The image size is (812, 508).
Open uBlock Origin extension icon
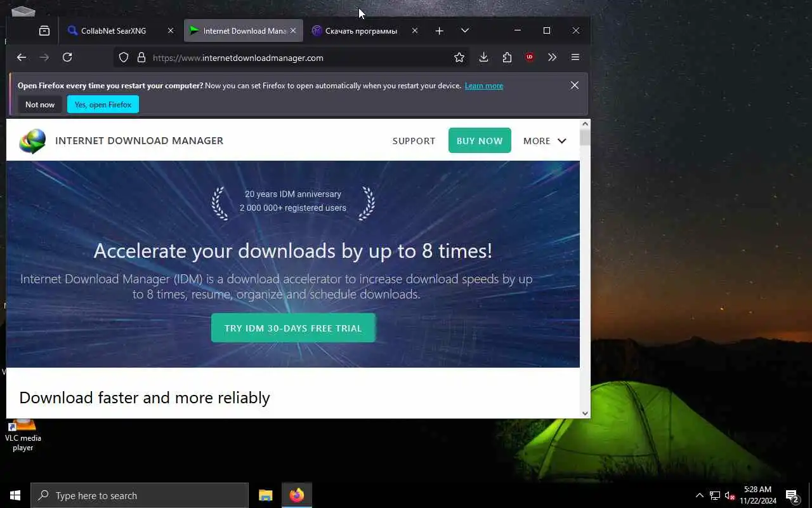tap(530, 57)
